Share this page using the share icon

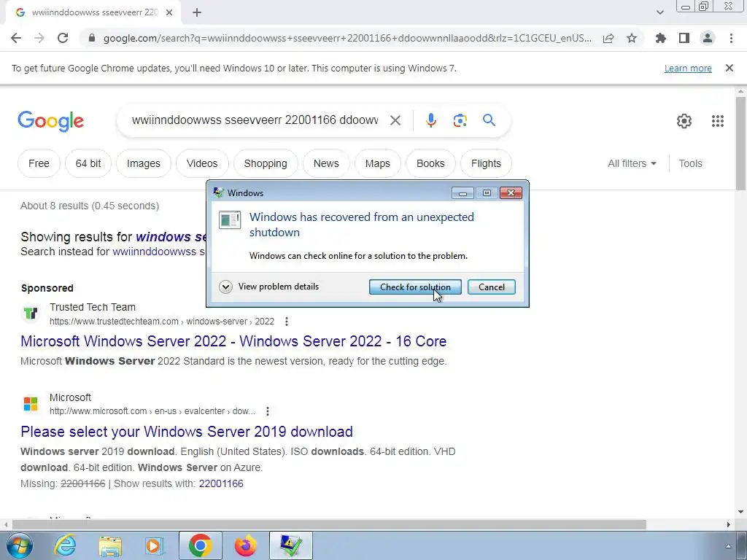pos(608,39)
